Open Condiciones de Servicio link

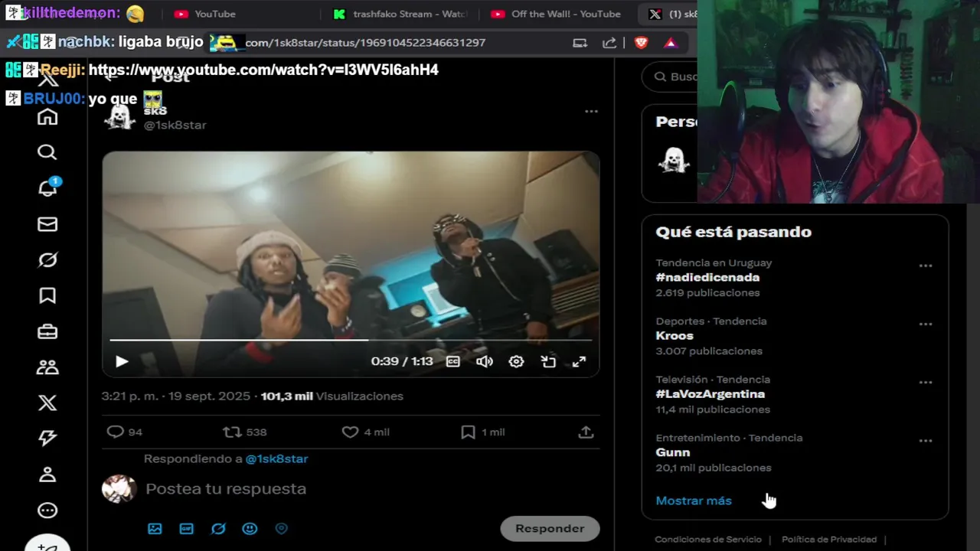tap(708, 540)
